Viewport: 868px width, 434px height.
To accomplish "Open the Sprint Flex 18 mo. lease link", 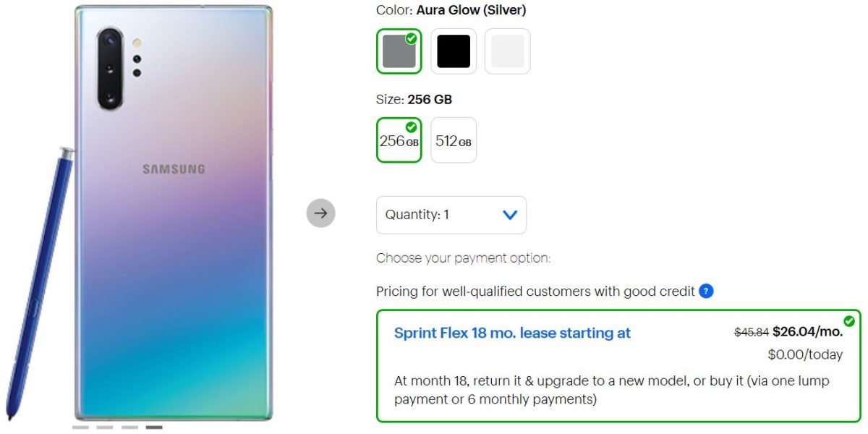I will pyautogui.click(x=514, y=333).
